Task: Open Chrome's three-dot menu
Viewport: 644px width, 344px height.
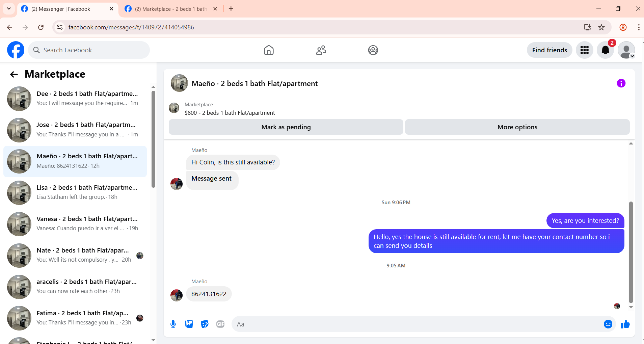Action: click(x=639, y=27)
